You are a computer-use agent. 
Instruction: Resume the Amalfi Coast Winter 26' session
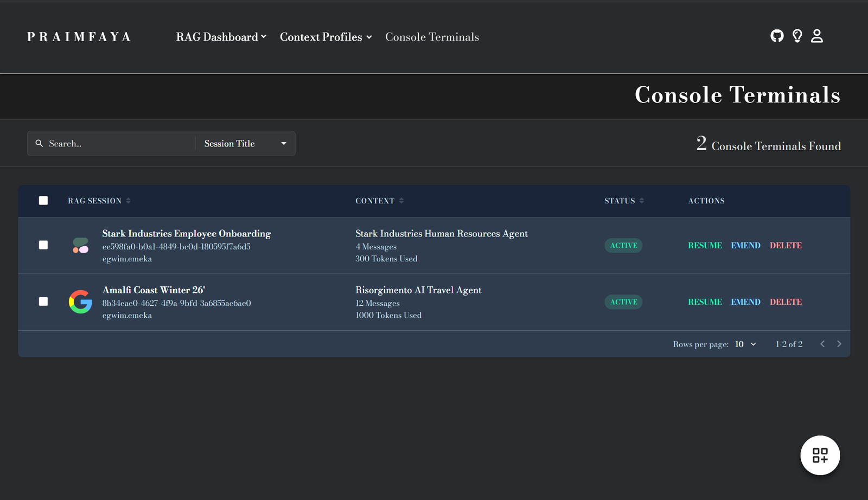(x=705, y=302)
